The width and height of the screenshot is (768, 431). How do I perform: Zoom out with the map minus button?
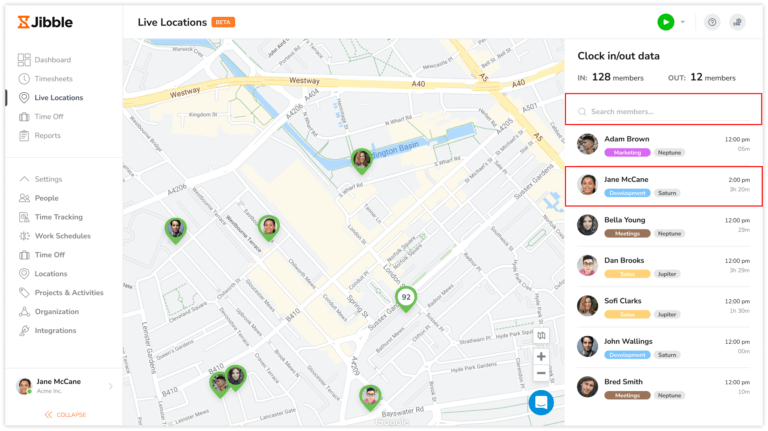(541, 373)
